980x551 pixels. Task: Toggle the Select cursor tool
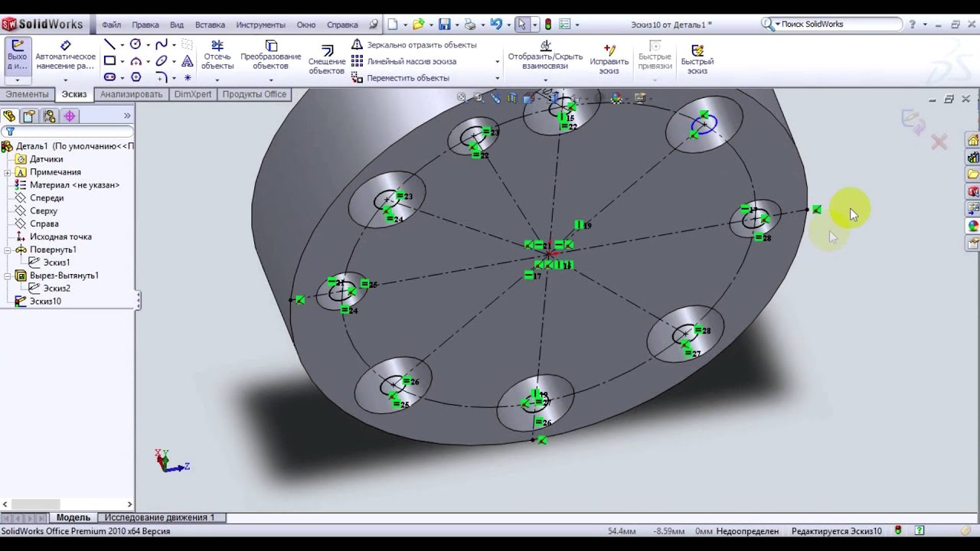pos(522,24)
